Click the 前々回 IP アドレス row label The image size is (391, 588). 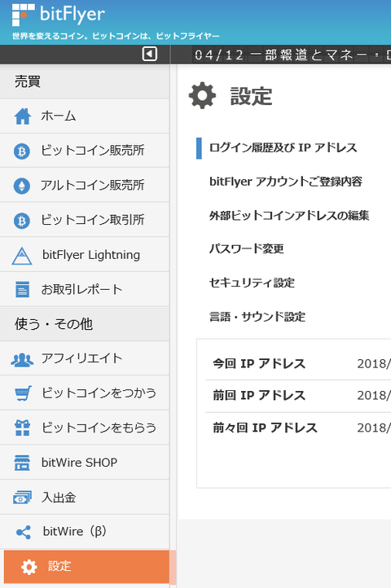click(265, 428)
